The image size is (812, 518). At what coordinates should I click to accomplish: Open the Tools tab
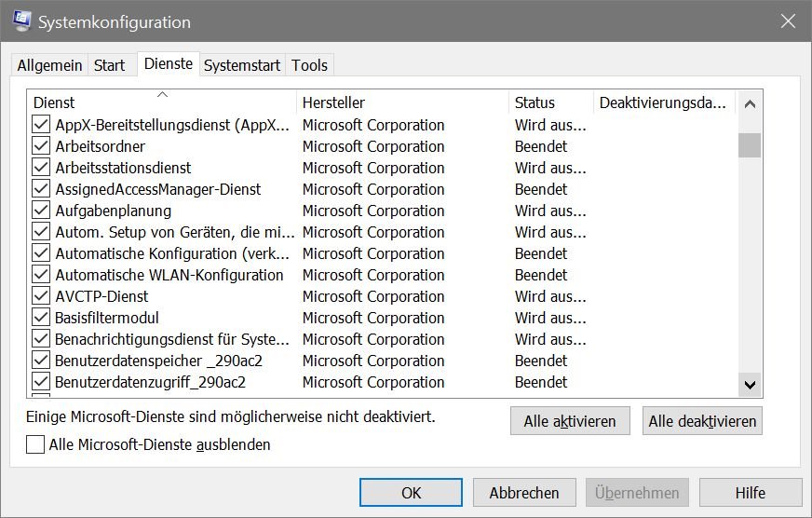309,66
